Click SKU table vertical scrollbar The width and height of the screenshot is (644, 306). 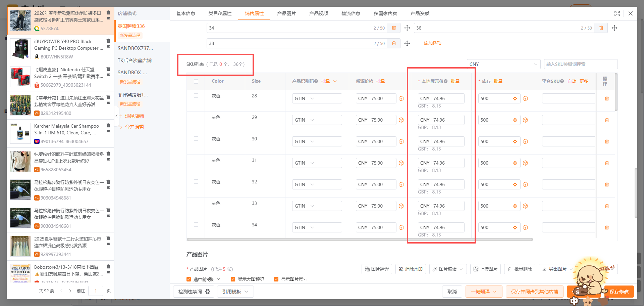[616, 92]
